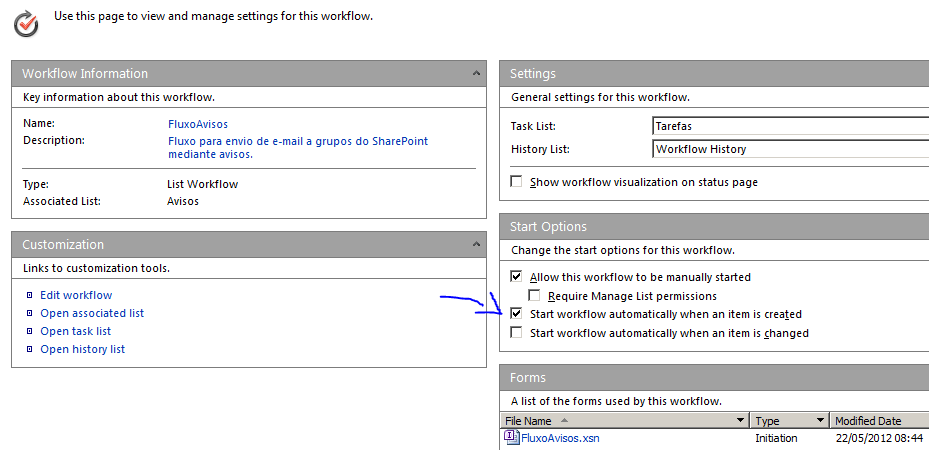Open task list link

(x=75, y=331)
